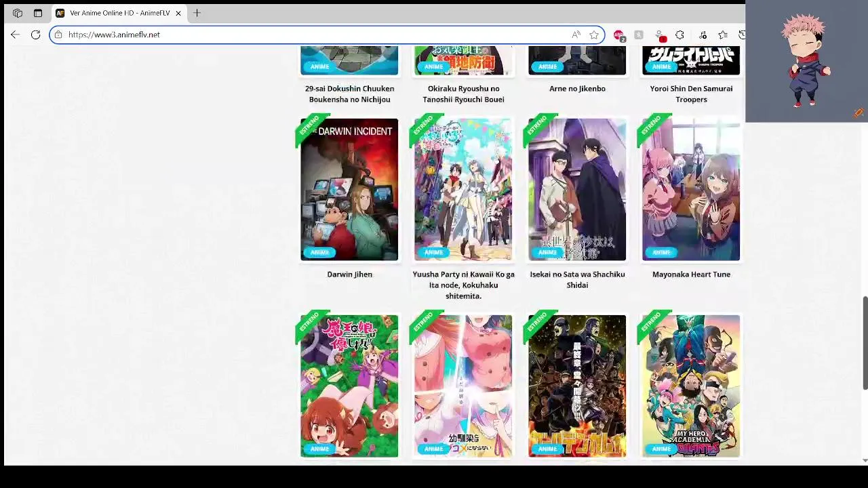Open the pink-haired girl anime poster
The image size is (868, 488).
pos(463,386)
